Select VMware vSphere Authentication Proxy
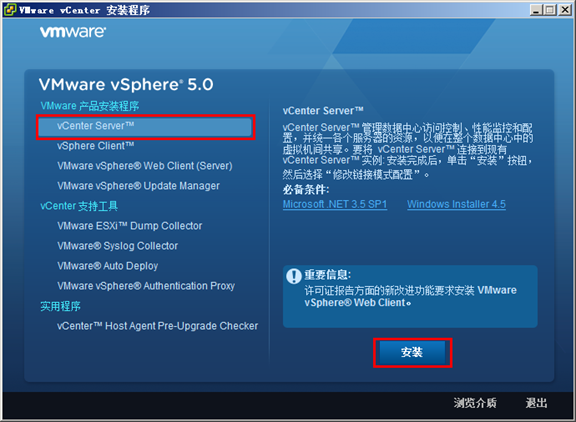 pyautogui.click(x=146, y=286)
